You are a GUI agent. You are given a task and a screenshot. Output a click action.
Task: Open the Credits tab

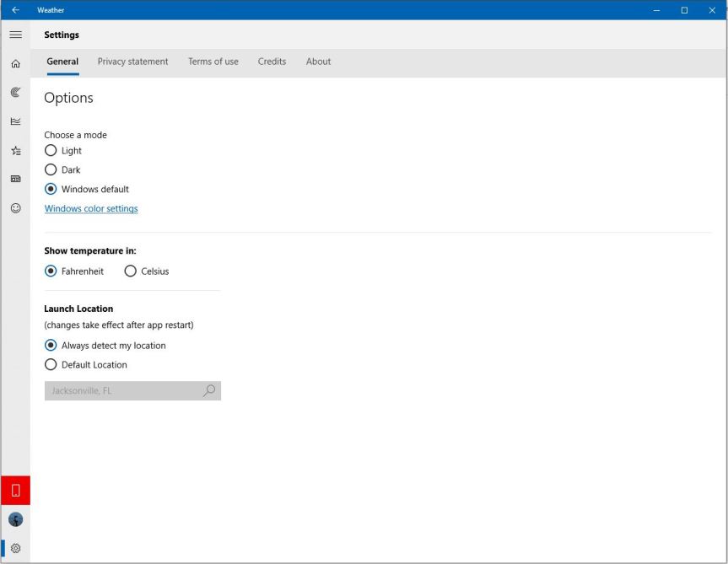point(272,62)
